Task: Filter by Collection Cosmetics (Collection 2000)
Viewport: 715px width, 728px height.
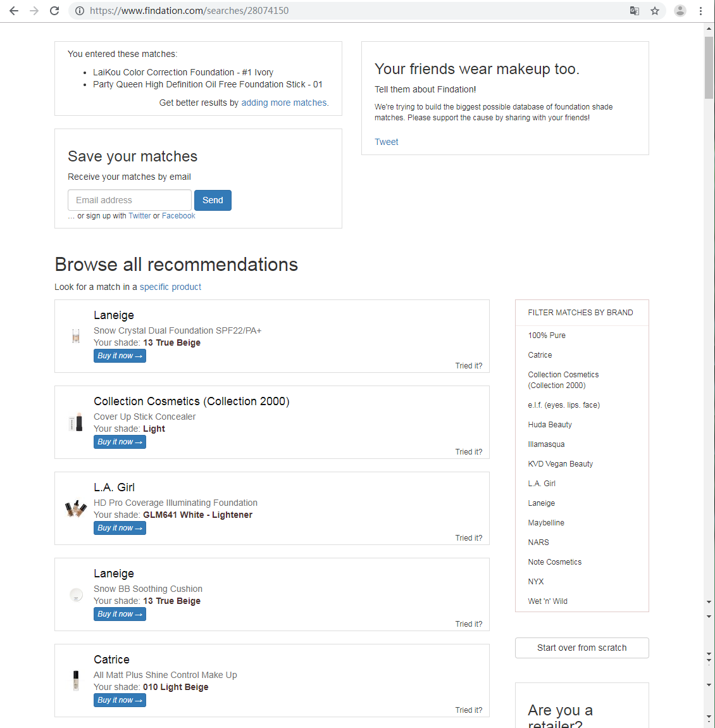Action: [563, 380]
